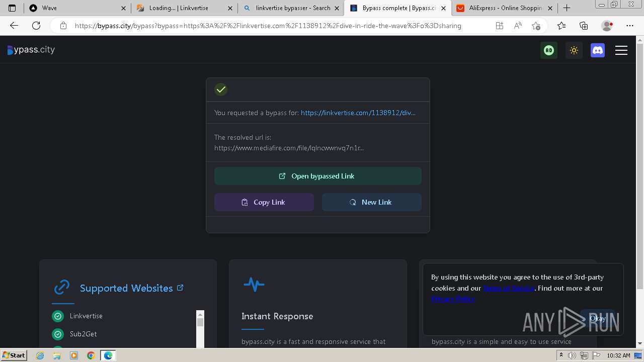The width and height of the screenshot is (644, 362).
Task: Launch Internet Explorer from taskbar
Action: click(40, 355)
